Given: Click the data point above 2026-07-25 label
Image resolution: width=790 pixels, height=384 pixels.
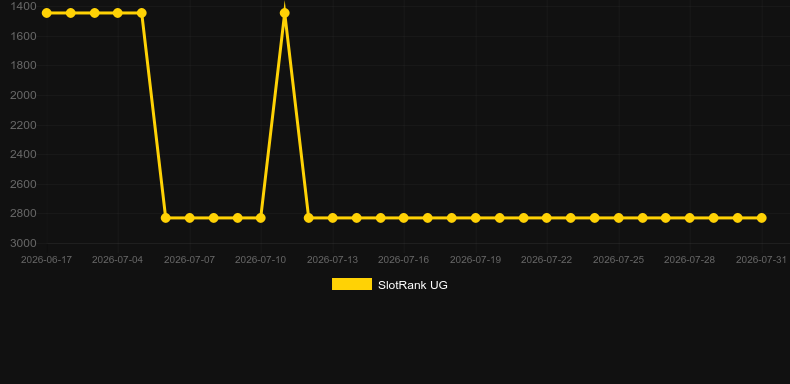Looking at the screenshot, I should click(619, 218).
